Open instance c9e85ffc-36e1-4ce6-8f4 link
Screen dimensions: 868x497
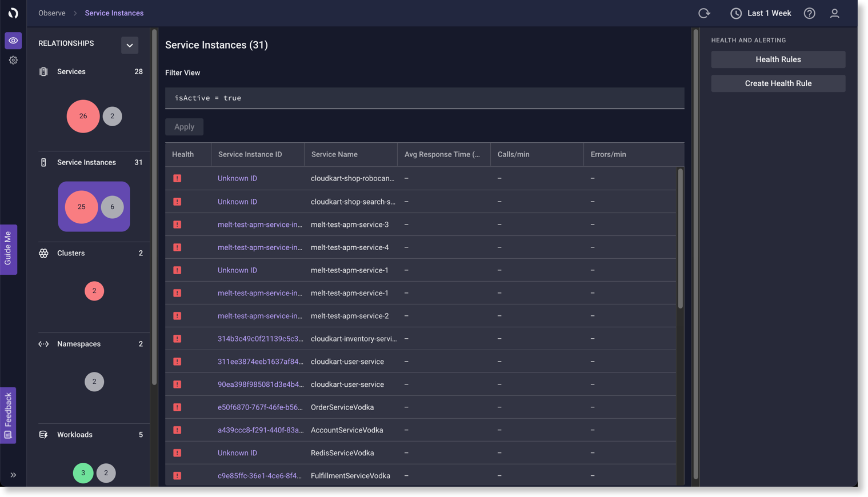259,476
